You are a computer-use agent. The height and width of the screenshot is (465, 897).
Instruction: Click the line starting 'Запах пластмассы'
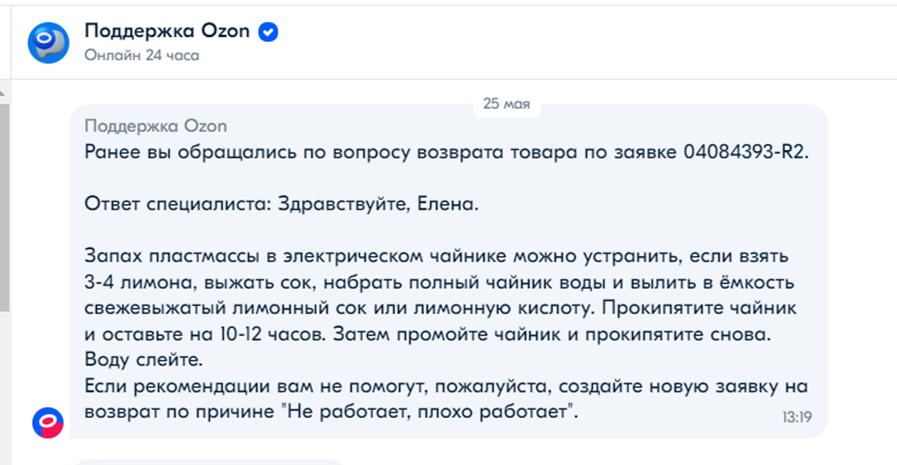(x=436, y=256)
